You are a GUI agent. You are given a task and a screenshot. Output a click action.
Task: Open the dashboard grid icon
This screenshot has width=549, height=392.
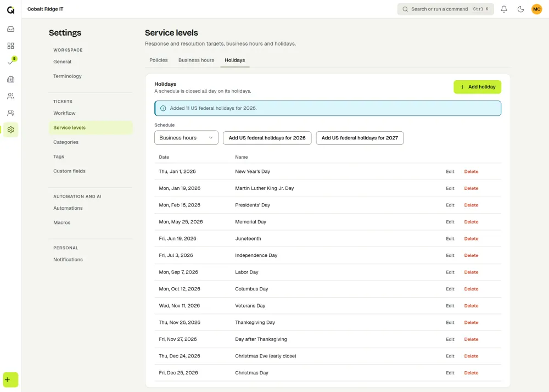[x=10, y=46]
